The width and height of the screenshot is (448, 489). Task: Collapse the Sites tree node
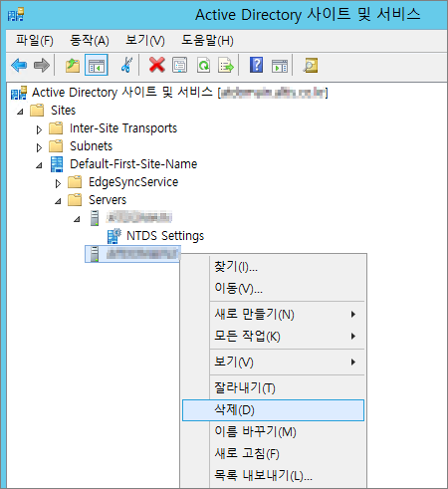tap(20, 112)
